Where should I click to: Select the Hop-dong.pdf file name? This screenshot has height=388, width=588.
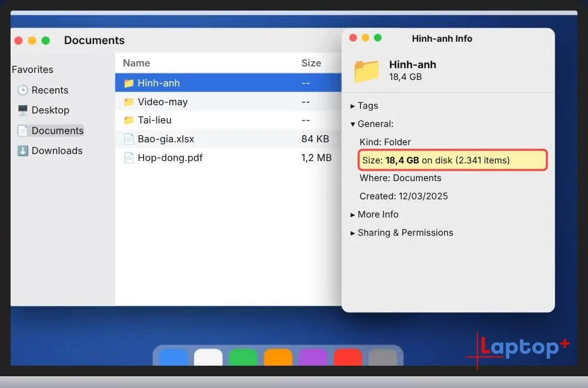coord(171,158)
